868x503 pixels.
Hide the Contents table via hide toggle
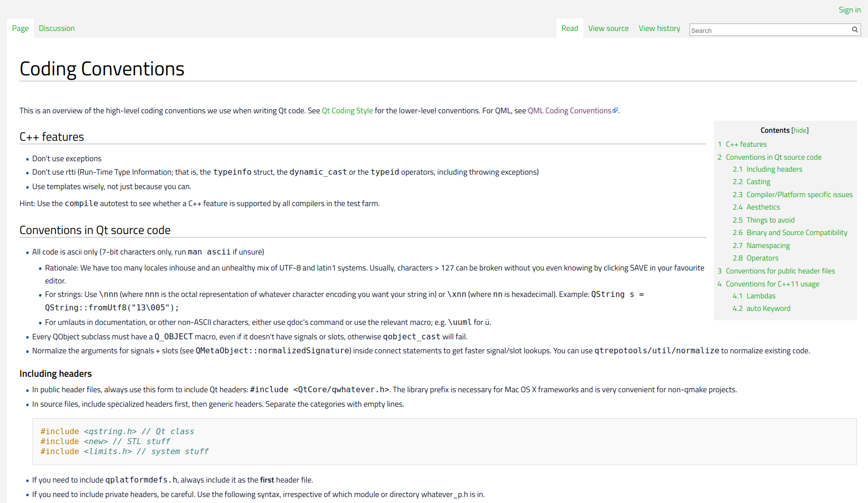[x=800, y=130]
